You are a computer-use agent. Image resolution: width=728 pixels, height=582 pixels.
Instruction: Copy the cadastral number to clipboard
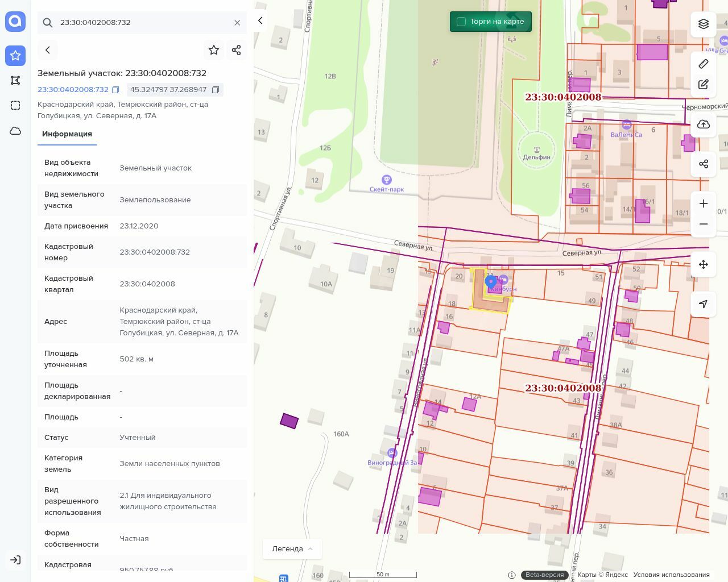(115, 90)
